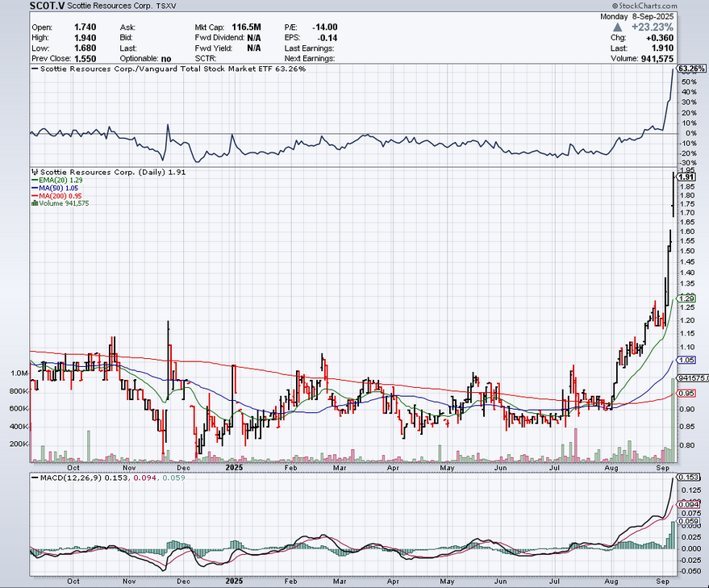Select the 63.26% value tag on the ratio axis
Image resolution: width=709 pixels, height=588 pixels.
pyautogui.click(x=692, y=69)
